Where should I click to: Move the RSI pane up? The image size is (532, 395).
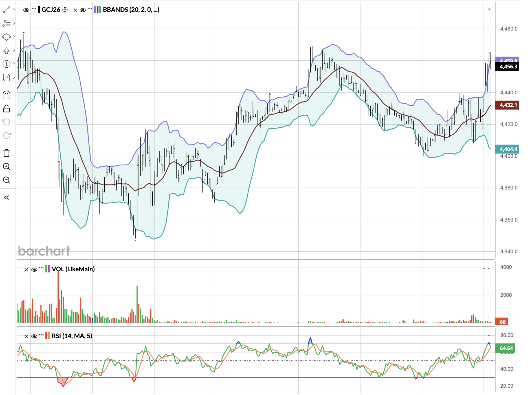489,335
